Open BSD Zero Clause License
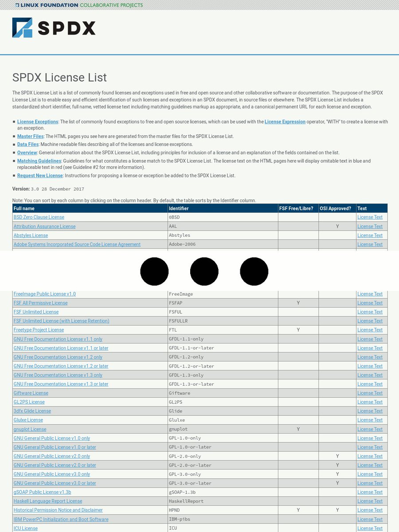 click(39, 217)
